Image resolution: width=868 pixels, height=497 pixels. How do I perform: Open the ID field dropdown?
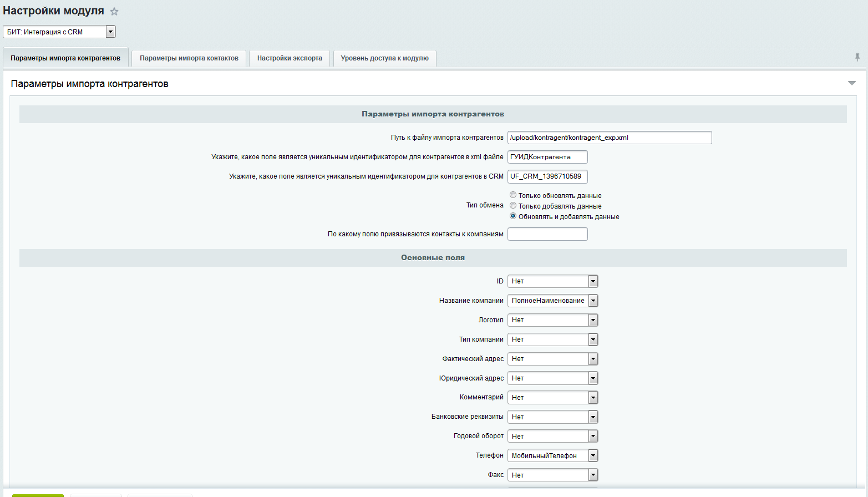pyautogui.click(x=592, y=281)
